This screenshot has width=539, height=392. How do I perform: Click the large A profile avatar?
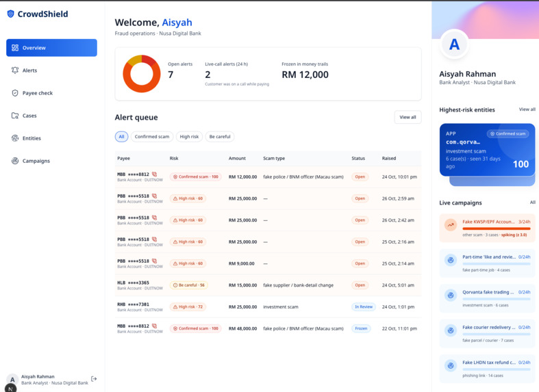click(455, 44)
